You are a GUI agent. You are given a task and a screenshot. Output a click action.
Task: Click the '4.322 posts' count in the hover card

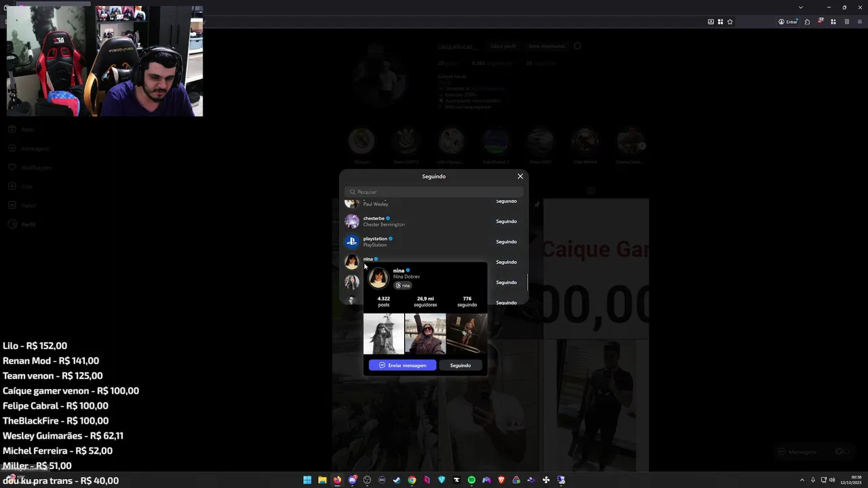click(384, 302)
